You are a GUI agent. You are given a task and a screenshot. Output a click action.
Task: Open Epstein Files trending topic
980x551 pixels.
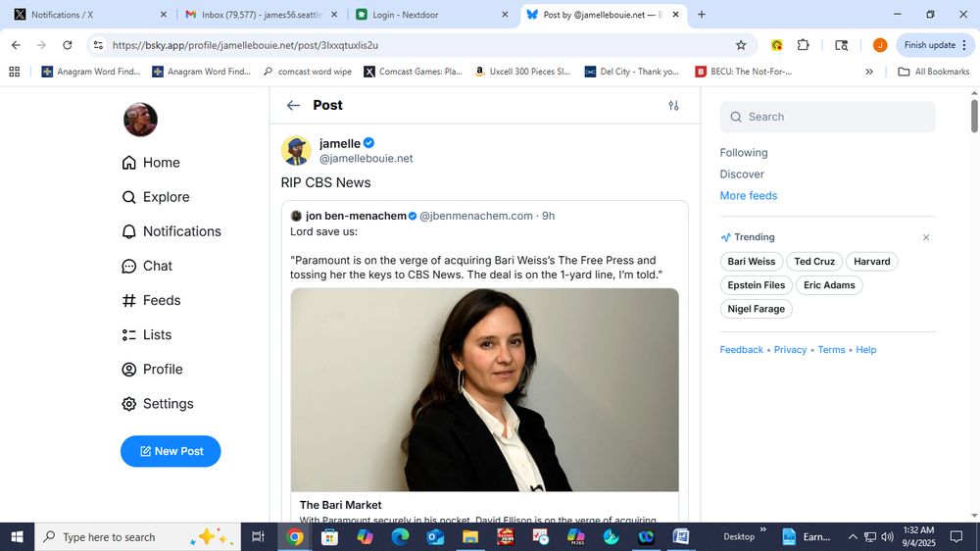tap(757, 285)
